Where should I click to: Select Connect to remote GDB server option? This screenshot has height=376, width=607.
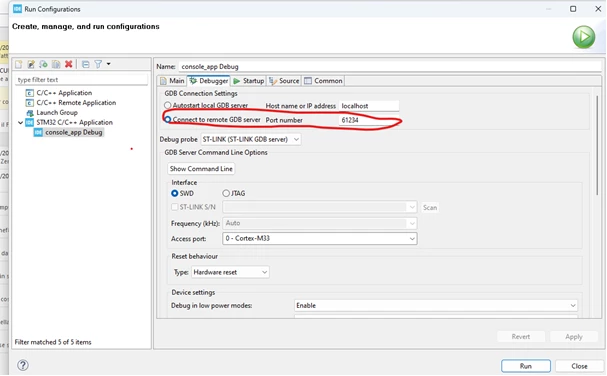(x=168, y=120)
